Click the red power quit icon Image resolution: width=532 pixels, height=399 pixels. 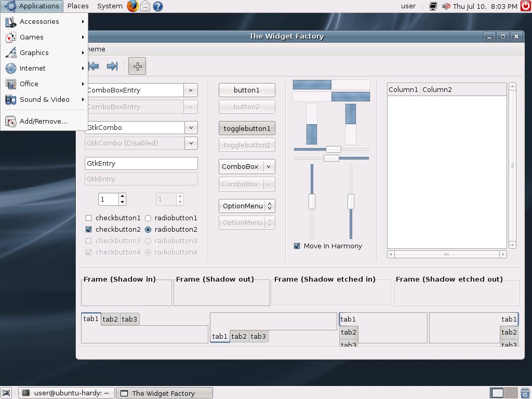pos(526,6)
